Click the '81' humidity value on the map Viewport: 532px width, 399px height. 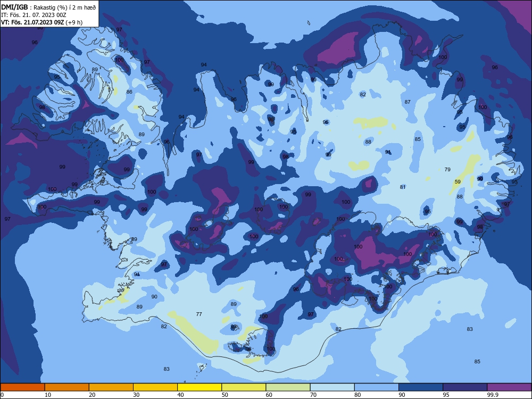(403, 187)
